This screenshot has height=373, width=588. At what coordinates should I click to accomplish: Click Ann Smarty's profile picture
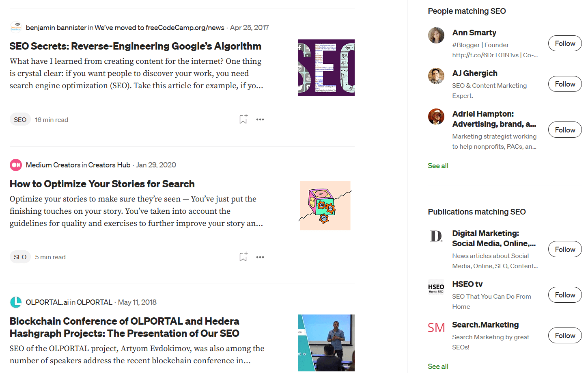pos(436,35)
